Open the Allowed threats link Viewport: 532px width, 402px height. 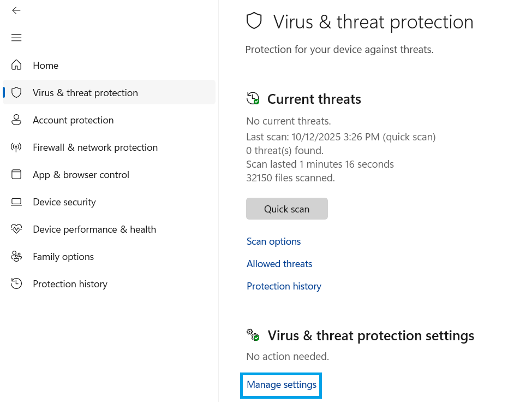(279, 264)
